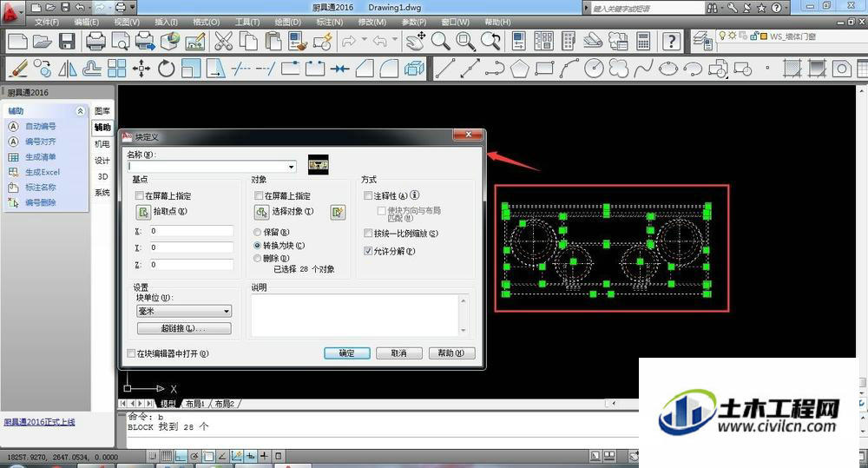The width and height of the screenshot is (868, 468).
Task: Select the 转换为块 radio button
Action: pos(258,246)
